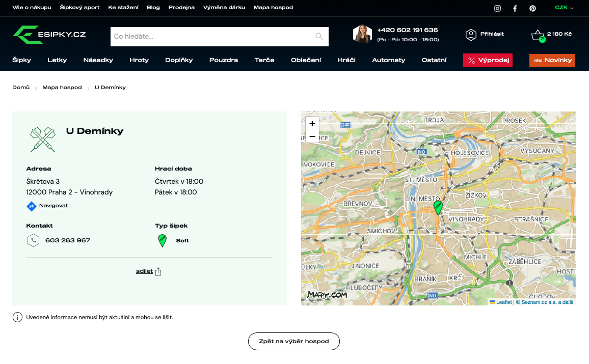Viewport: 589px width, 364px height.
Task: Click the share icon next to sdílet
Action: [158, 271]
